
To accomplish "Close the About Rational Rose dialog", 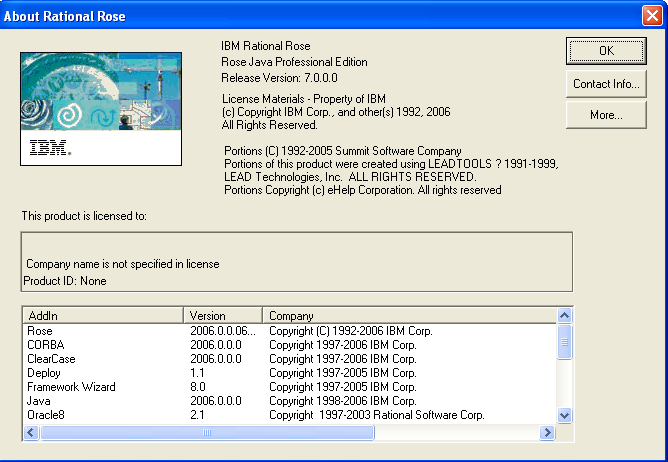I will (x=652, y=16).
